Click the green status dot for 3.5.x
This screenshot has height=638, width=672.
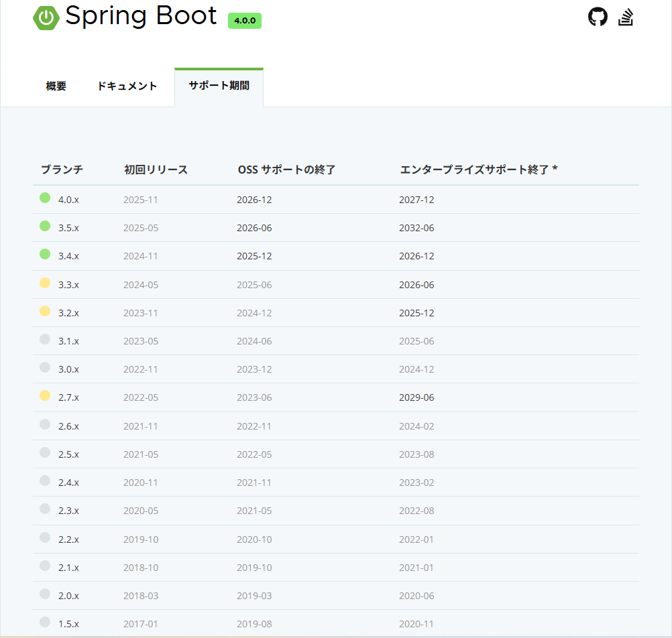click(x=45, y=226)
